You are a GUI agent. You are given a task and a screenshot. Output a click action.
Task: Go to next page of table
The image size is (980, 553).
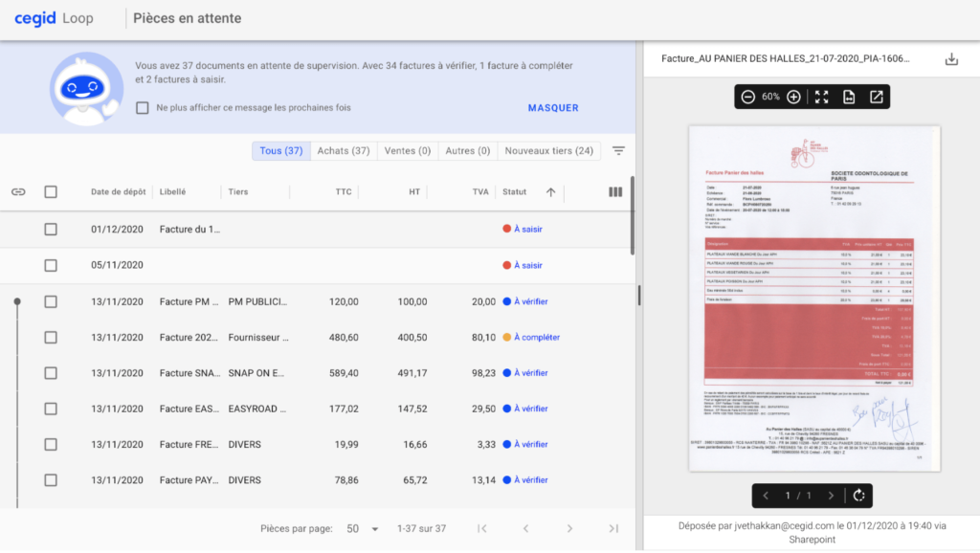[569, 529]
